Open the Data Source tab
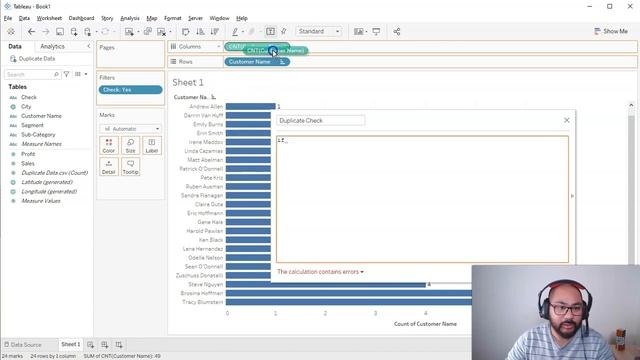Viewport: 640px width, 360px height. point(23,345)
